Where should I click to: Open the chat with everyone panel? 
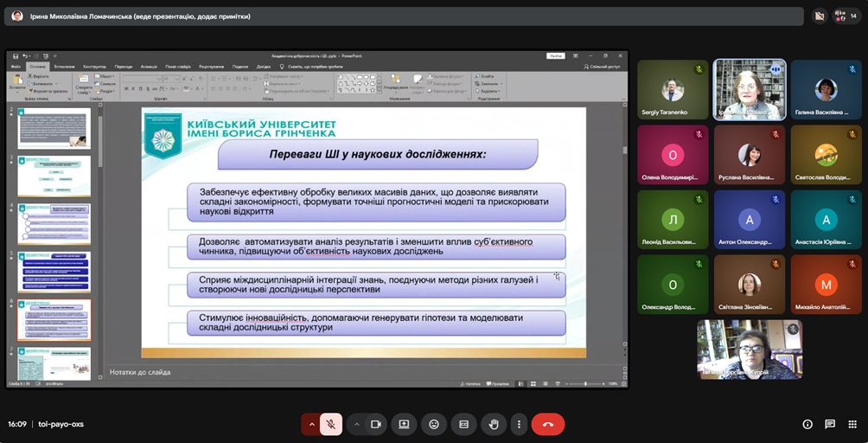coord(830,424)
